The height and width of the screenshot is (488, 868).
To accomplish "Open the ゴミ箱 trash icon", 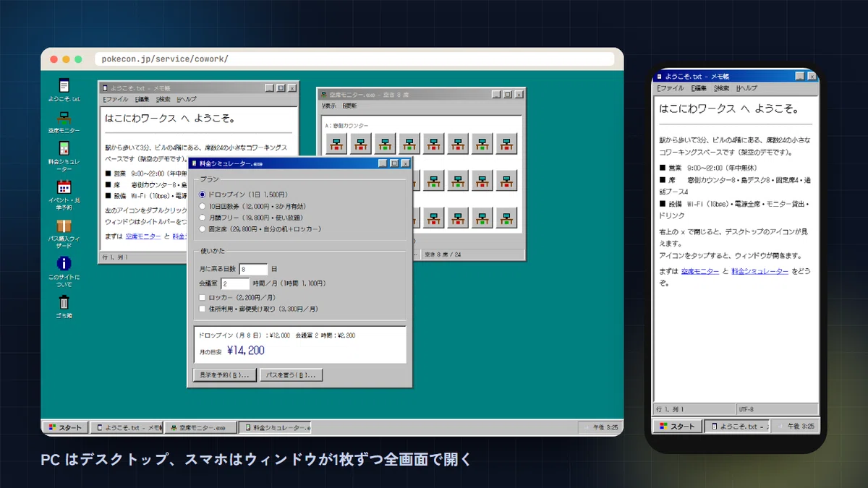I will click(x=64, y=307).
